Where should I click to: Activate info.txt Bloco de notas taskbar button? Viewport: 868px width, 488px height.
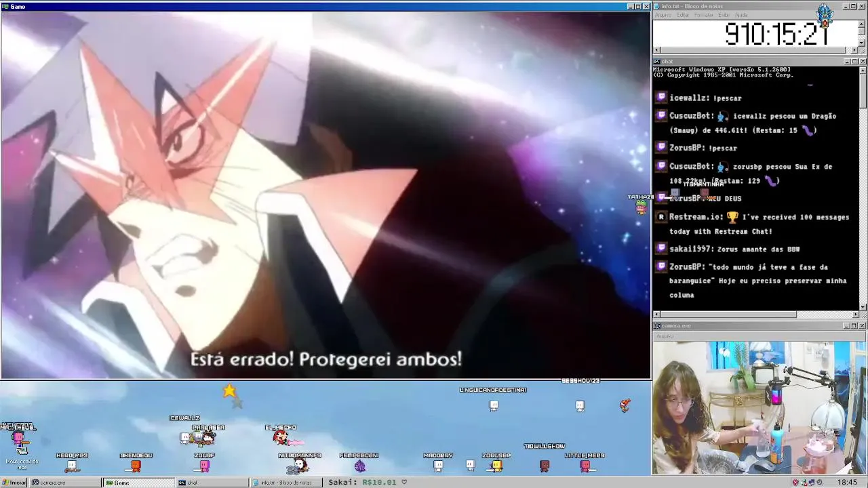(285, 483)
